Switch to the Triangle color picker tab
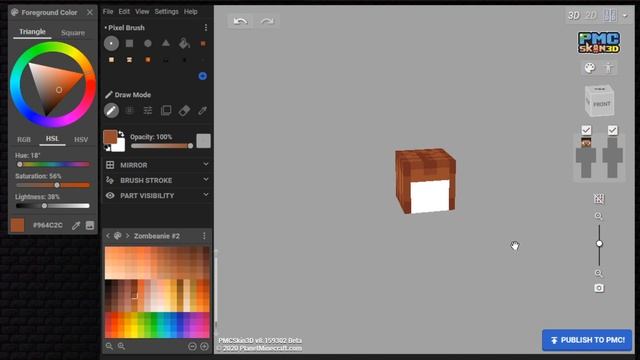This screenshot has width=640, height=360. (32, 32)
